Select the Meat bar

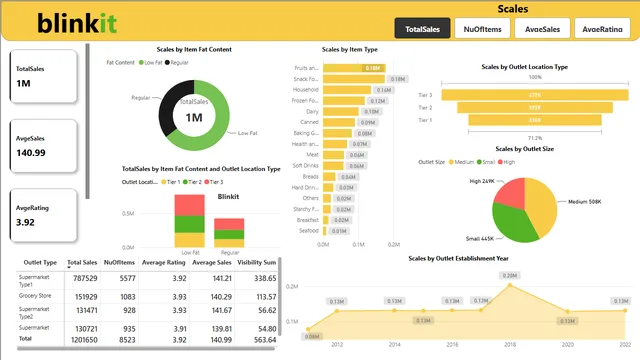coord(333,155)
